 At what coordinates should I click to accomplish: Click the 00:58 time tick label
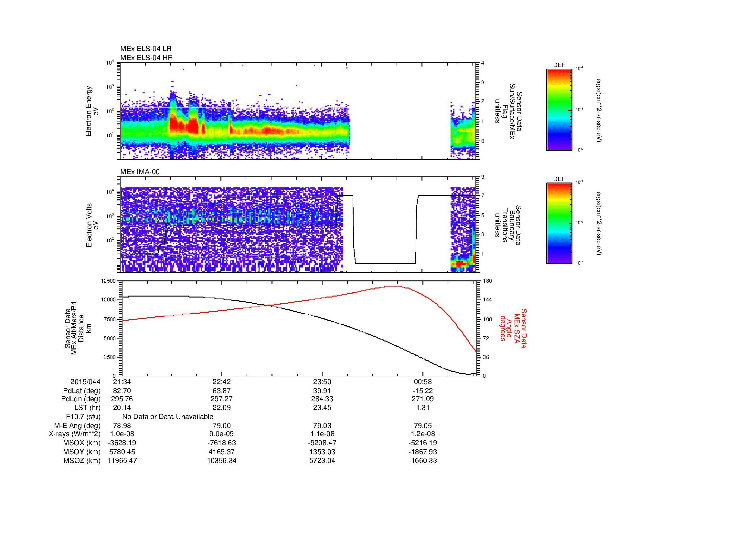click(422, 382)
